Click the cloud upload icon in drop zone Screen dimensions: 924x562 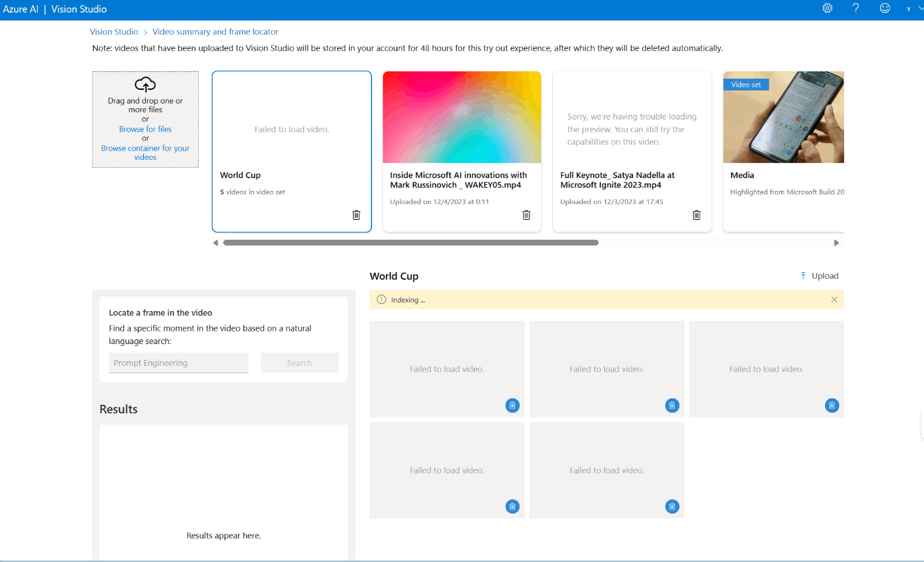(145, 85)
